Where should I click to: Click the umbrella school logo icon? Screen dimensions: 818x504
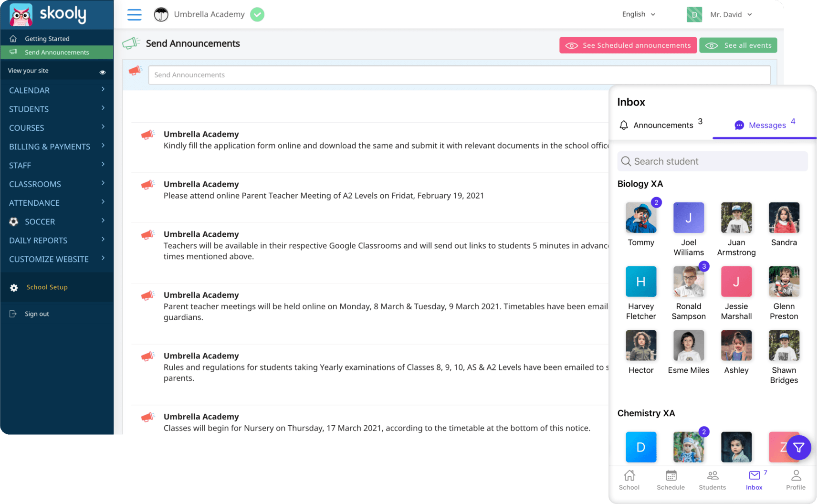click(x=161, y=14)
